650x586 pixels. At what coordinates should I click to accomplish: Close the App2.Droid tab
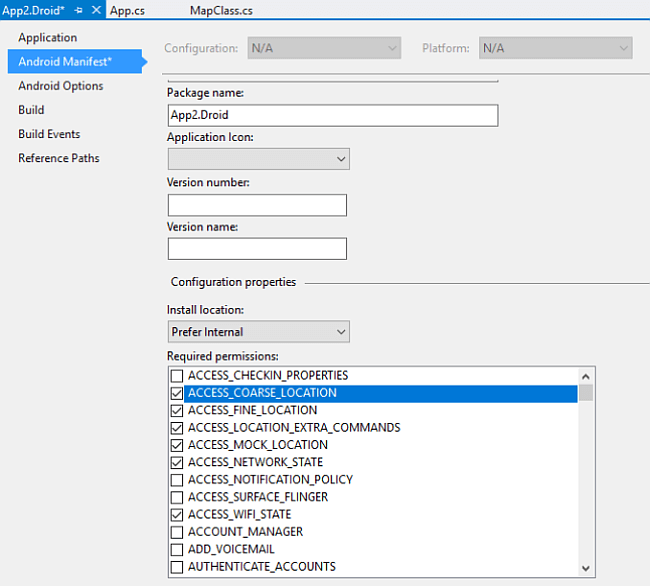click(96, 10)
